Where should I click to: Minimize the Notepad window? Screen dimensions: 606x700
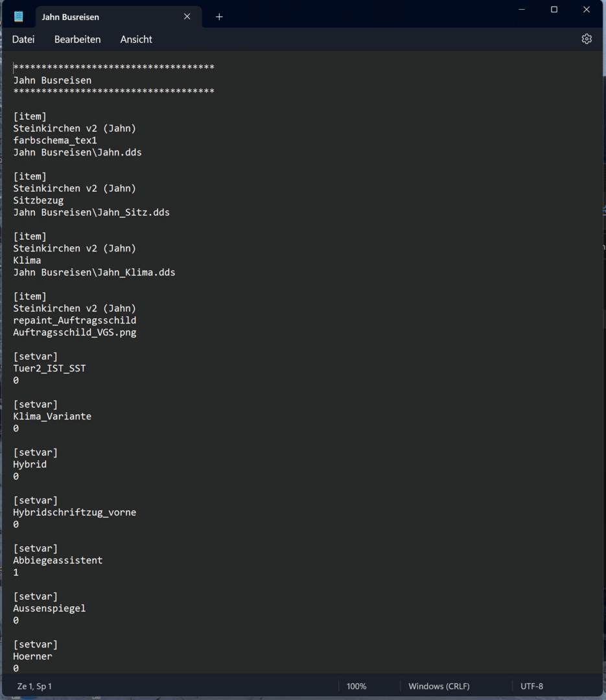pyautogui.click(x=522, y=10)
